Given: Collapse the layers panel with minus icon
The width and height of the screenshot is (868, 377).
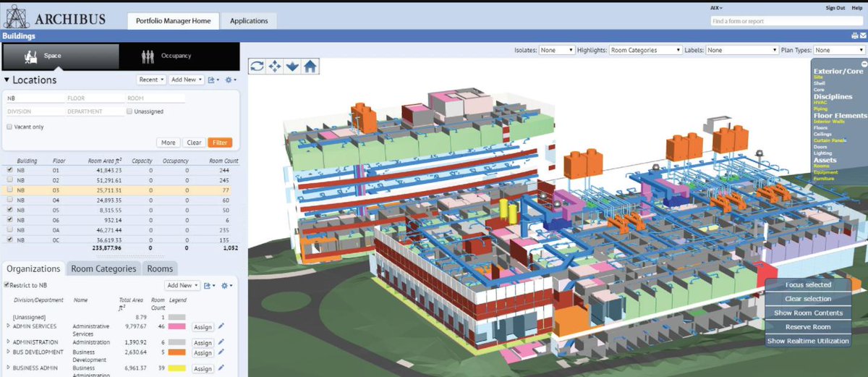Looking at the screenshot, I should click(864, 64).
